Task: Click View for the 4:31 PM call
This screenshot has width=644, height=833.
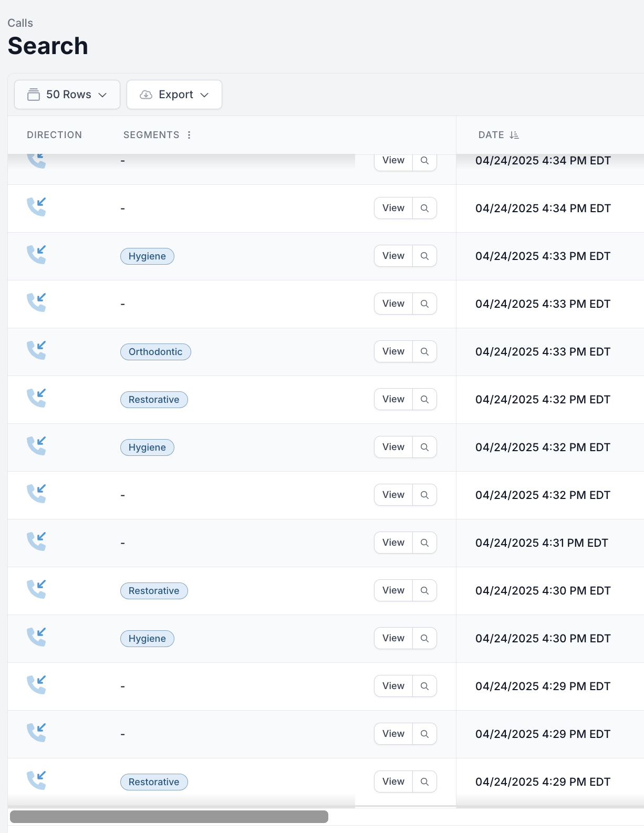Action: [x=393, y=543]
